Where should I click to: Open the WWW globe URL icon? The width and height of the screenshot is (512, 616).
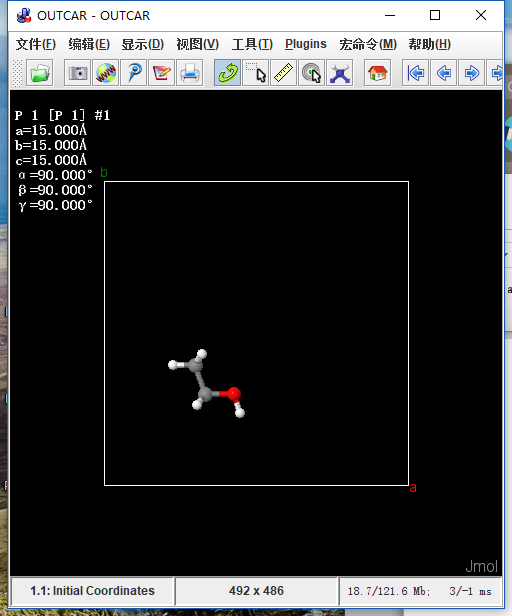coord(105,73)
